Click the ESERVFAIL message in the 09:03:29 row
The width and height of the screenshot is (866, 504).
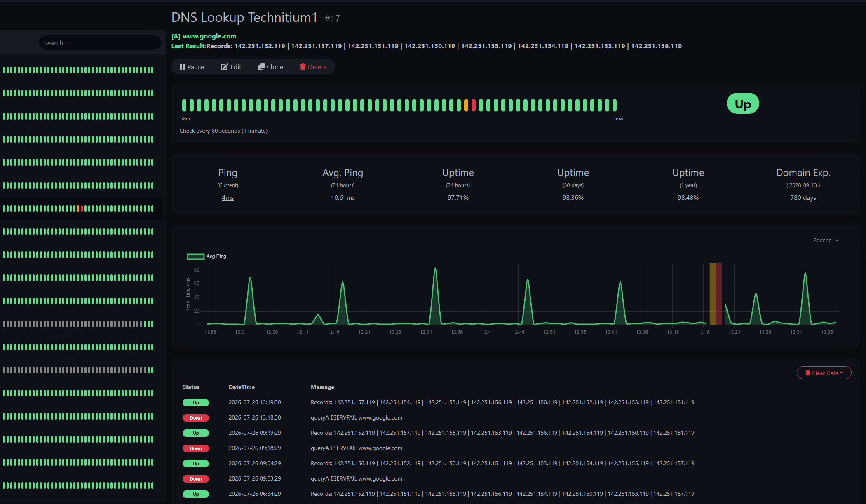pyautogui.click(x=357, y=478)
